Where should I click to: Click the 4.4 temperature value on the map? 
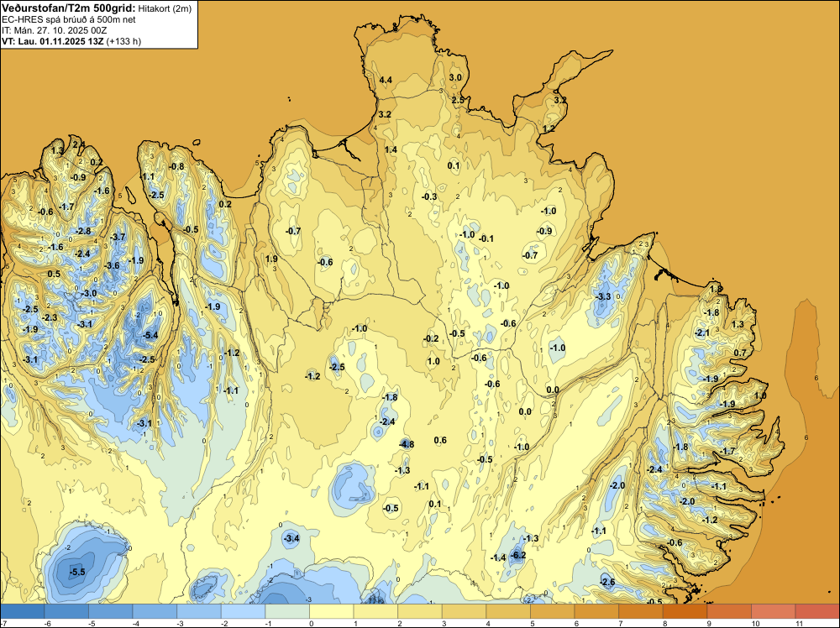(x=386, y=81)
